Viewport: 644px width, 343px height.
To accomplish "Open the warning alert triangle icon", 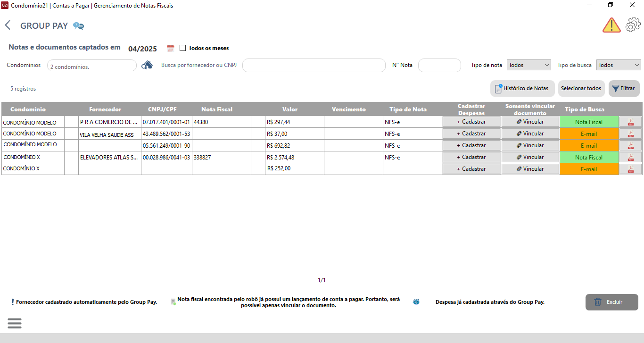I will pos(611,25).
